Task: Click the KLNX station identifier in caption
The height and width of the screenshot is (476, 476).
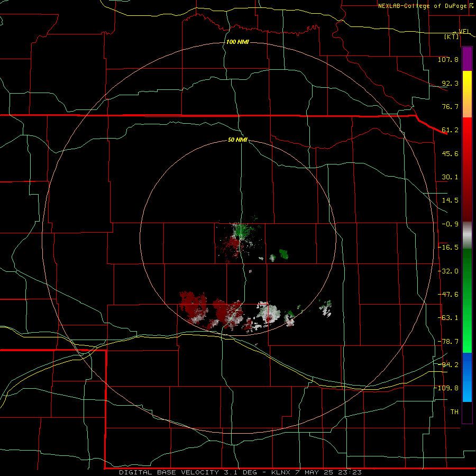Action: point(281,472)
